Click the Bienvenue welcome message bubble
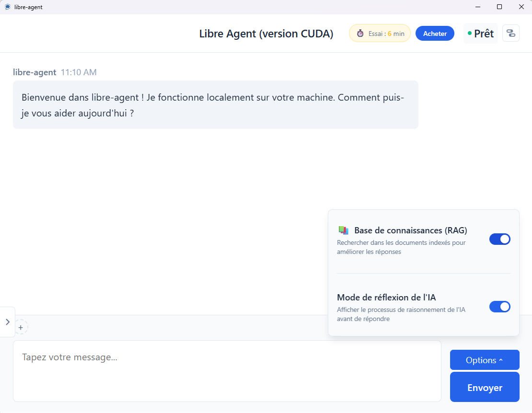Image resolution: width=532 pixels, height=413 pixels. (215, 104)
